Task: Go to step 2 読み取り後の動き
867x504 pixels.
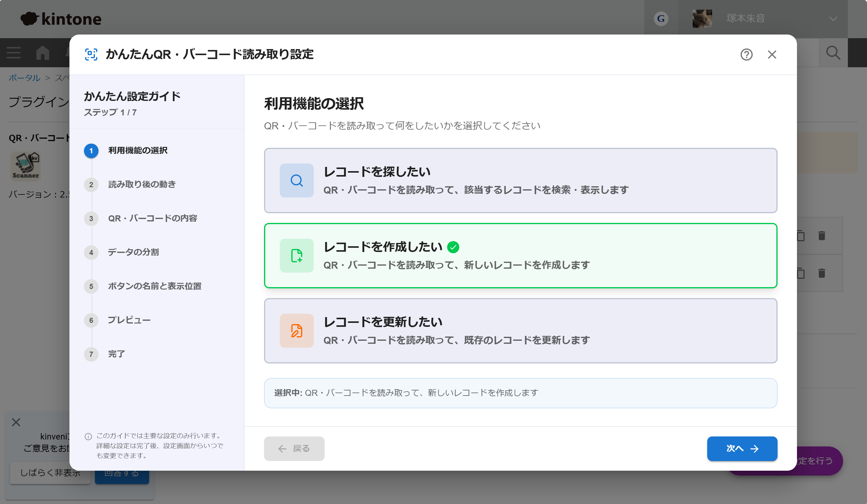Action: pyautogui.click(x=130, y=185)
